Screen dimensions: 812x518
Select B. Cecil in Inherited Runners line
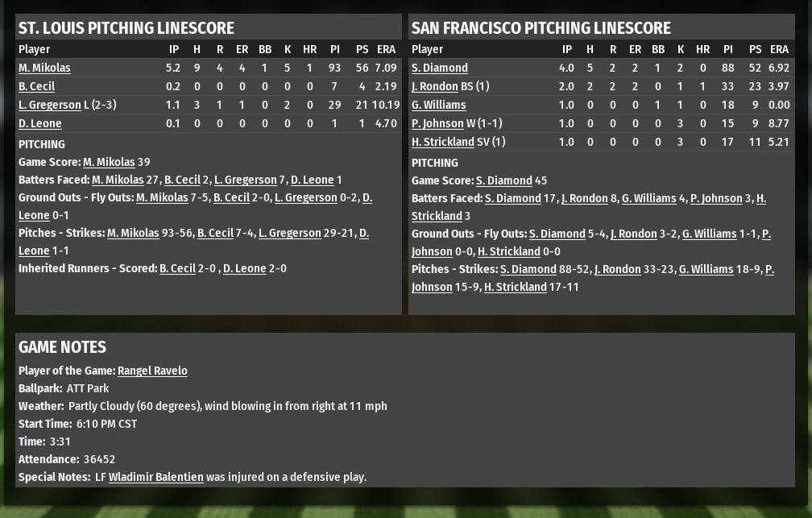[x=177, y=268]
